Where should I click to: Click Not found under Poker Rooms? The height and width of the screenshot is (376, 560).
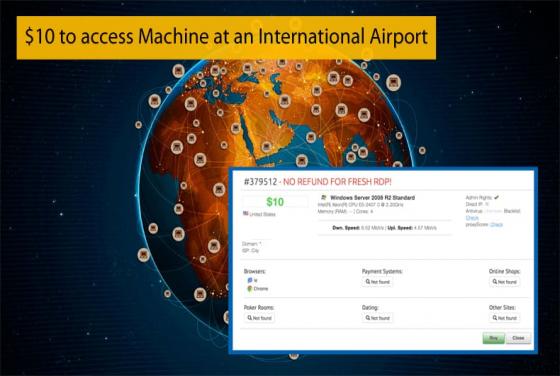(x=259, y=318)
